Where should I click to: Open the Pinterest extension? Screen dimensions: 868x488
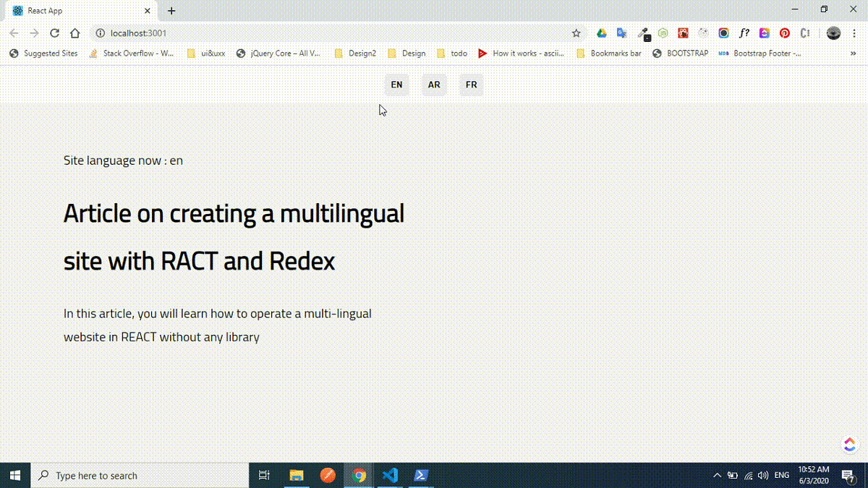[x=785, y=33]
